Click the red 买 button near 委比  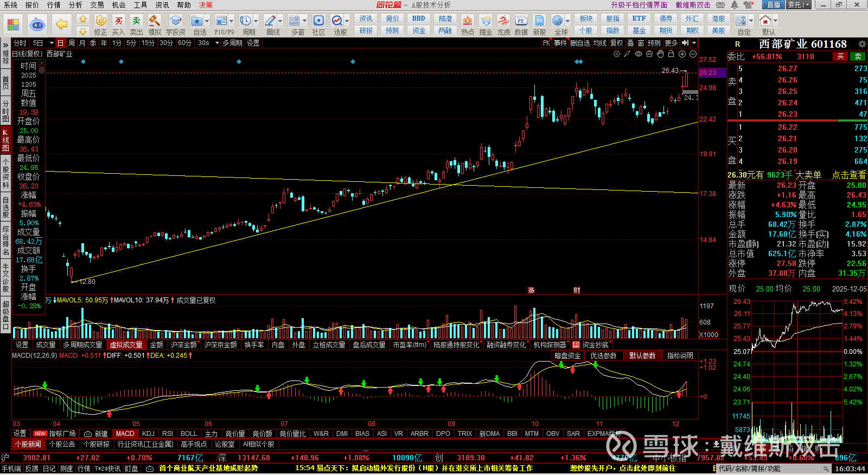pos(840,56)
